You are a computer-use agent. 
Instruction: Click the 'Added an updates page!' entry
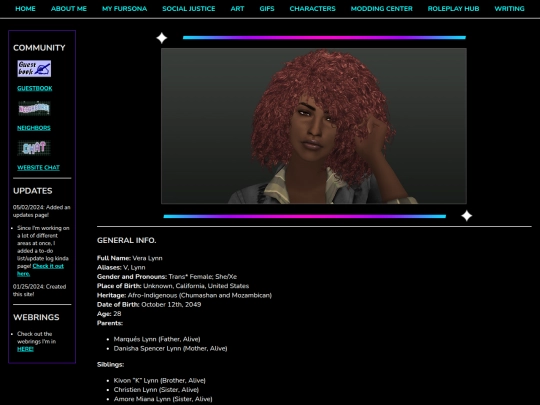point(41,211)
